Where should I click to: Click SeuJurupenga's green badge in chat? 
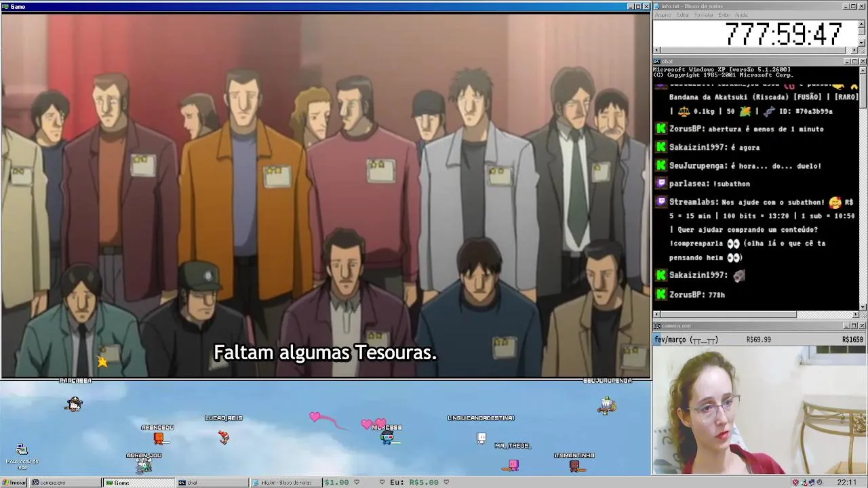click(661, 165)
